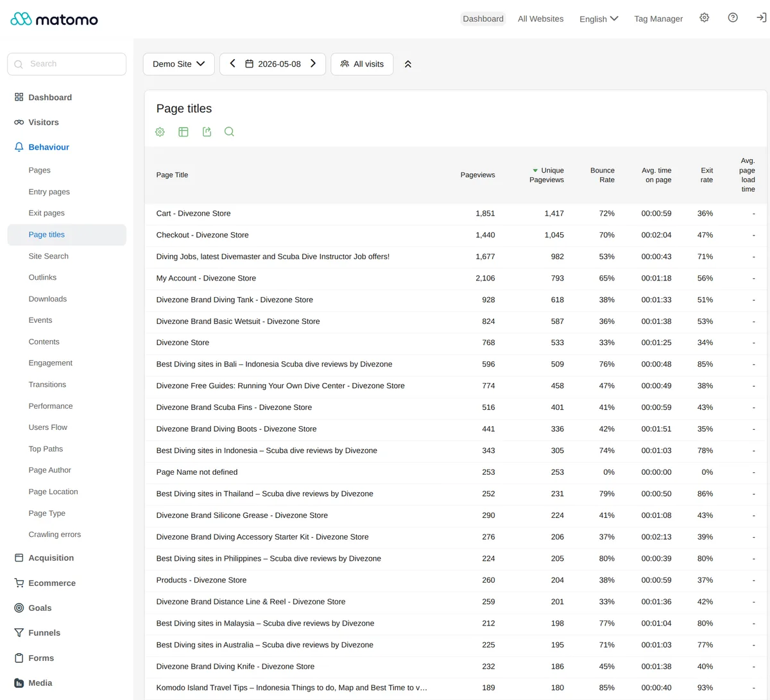
Task: Open the help question mark icon
Action: [x=733, y=18]
